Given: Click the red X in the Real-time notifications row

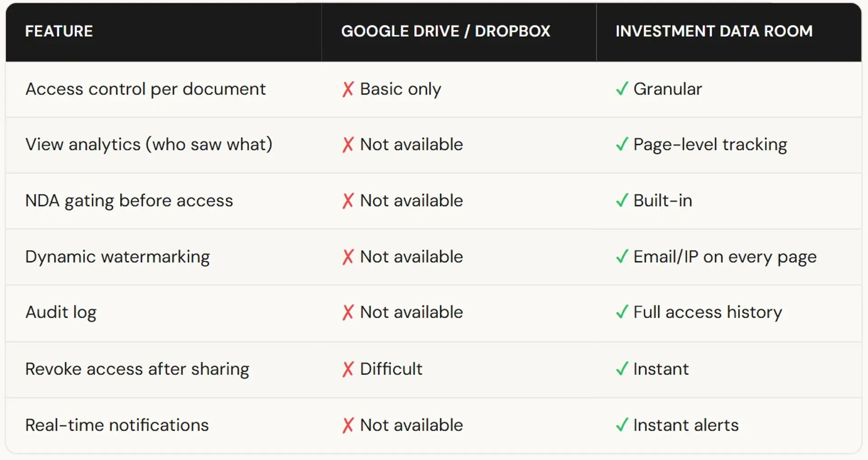Looking at the screenshot, I should [348, 425].
